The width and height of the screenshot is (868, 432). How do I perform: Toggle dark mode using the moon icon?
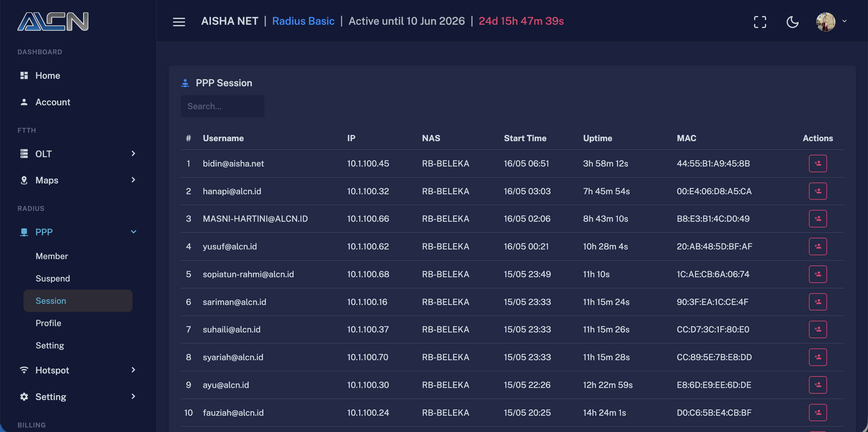792,22
